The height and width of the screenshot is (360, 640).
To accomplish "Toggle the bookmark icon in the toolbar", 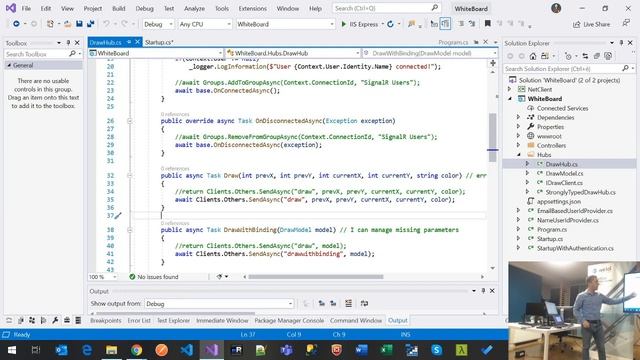I will 487,24.
